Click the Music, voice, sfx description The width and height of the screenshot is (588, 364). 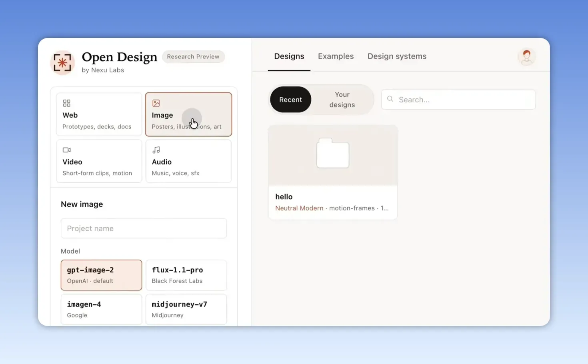pos(176,173)
